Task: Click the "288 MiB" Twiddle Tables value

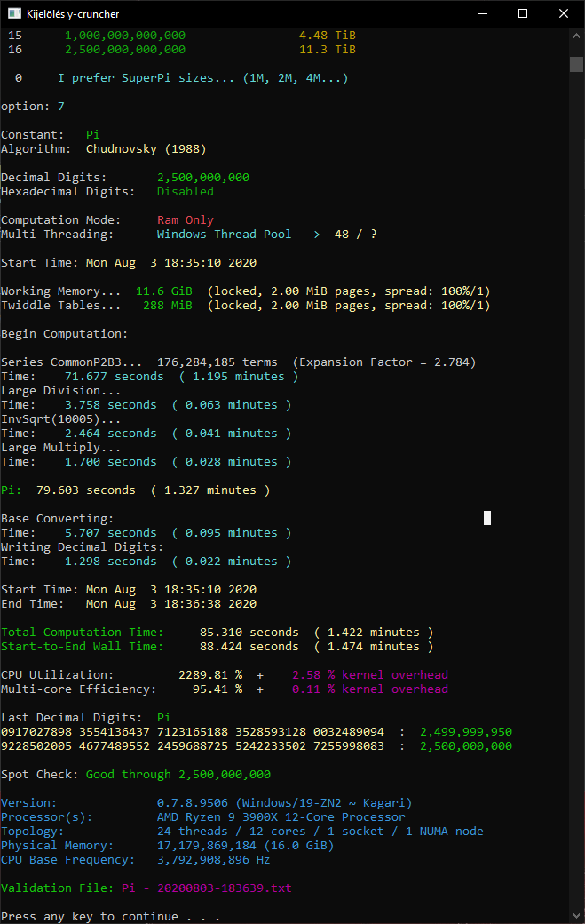Action: point(168,306)
